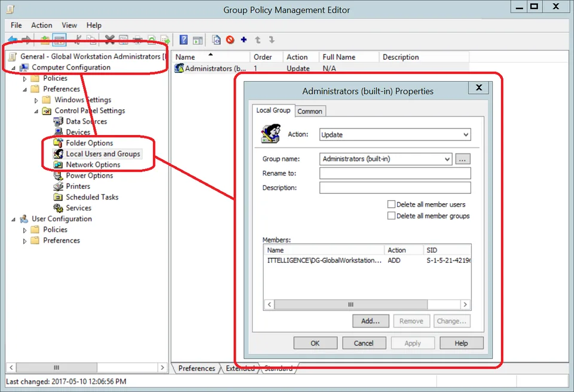
Task: Open the View menu
Action: tap(69, 25)
